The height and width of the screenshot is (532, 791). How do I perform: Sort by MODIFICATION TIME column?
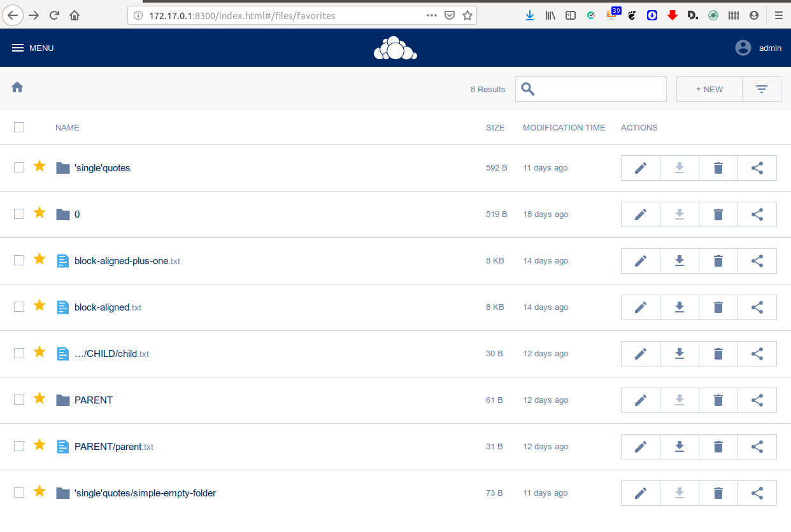tap(564, 128)
